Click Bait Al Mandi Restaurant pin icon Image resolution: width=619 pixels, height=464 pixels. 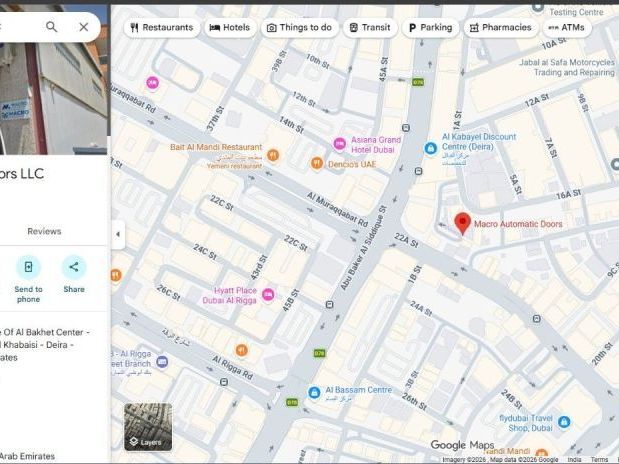point(273,155)
